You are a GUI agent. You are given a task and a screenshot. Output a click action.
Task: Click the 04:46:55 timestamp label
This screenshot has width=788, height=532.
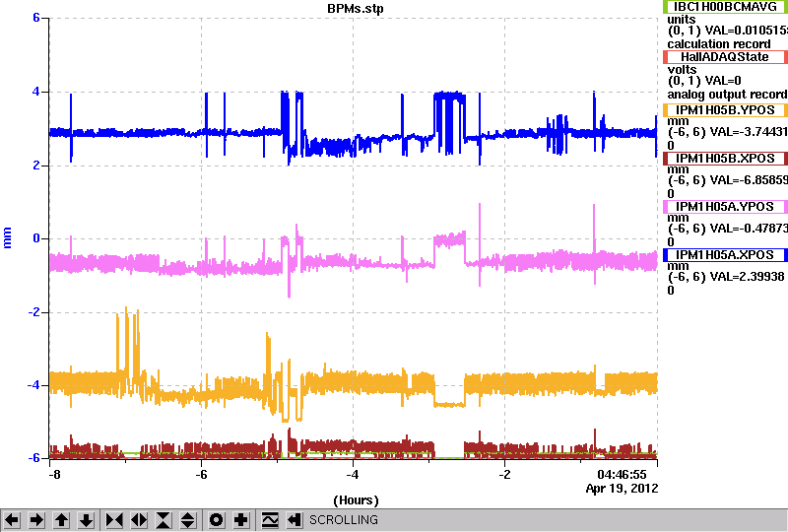tap(622, 475)
